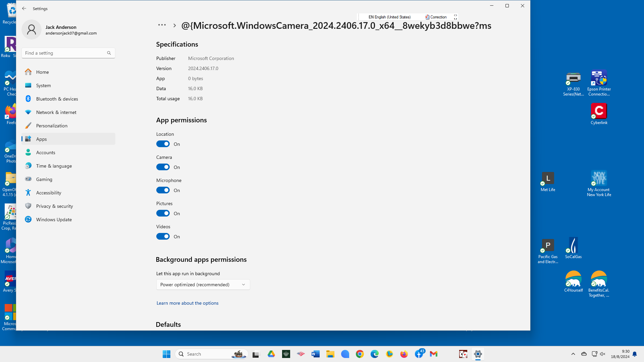The width and height of the screenshot is (644, 362).
Task: Open the Windows Start menu
Action: 166,354
